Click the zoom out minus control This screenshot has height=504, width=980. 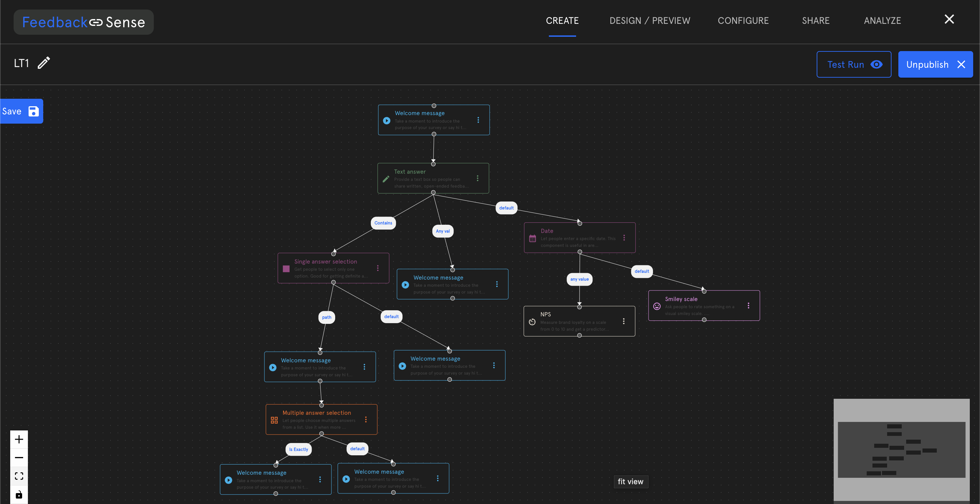coord(19,458)
